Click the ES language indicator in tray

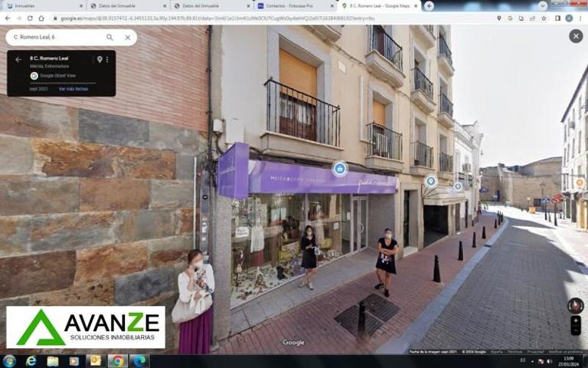[x=522, y=360]
